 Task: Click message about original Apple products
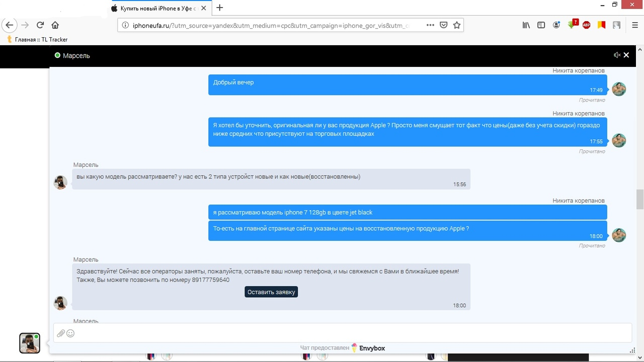tap(408, 132)
